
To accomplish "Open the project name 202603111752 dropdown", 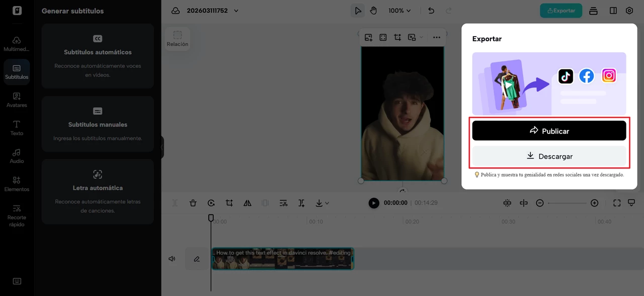I will pyautogui.click(x=212, y=11).
